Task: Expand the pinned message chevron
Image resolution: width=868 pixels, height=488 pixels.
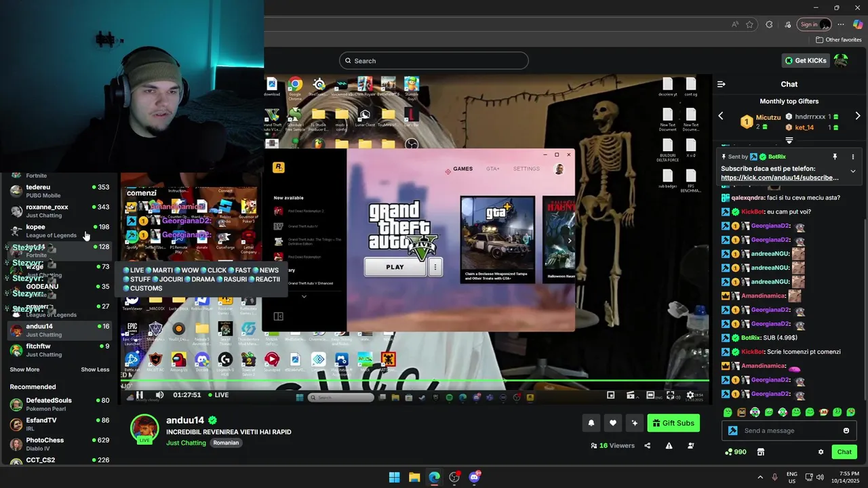Action: (852, 171)
